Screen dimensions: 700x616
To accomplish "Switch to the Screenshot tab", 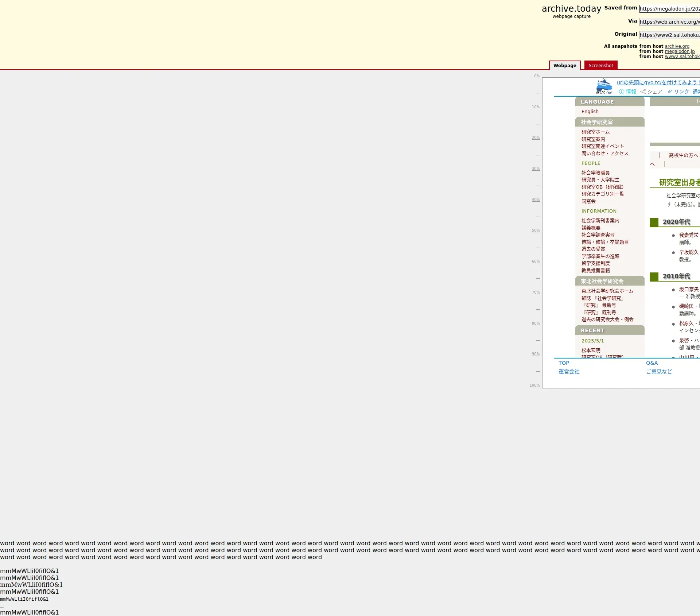I will pos(600,66).
